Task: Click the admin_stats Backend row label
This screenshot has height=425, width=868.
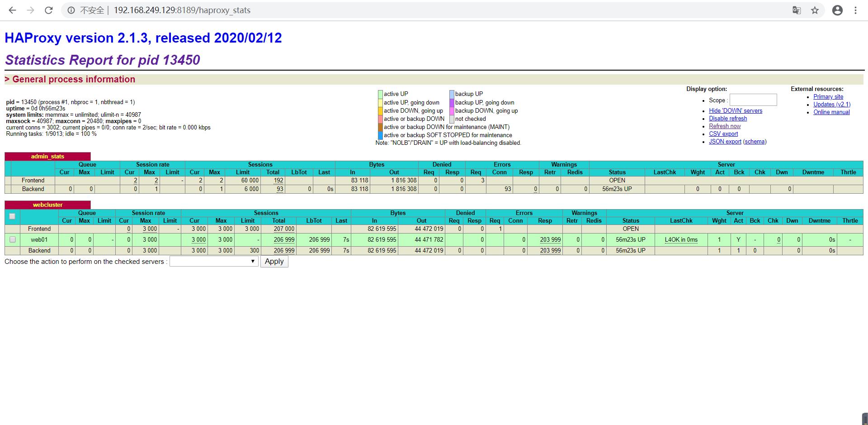Action: click(x=33, y=189)
